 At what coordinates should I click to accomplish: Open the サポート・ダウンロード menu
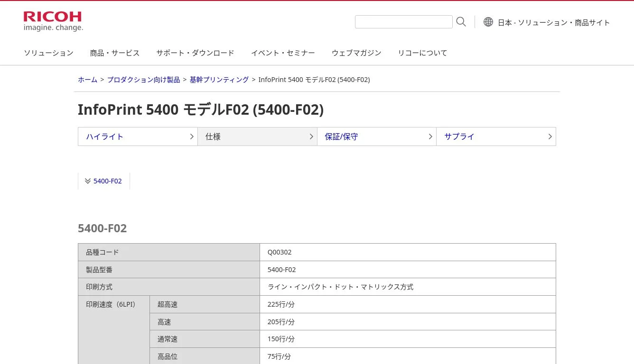point(195,53)
